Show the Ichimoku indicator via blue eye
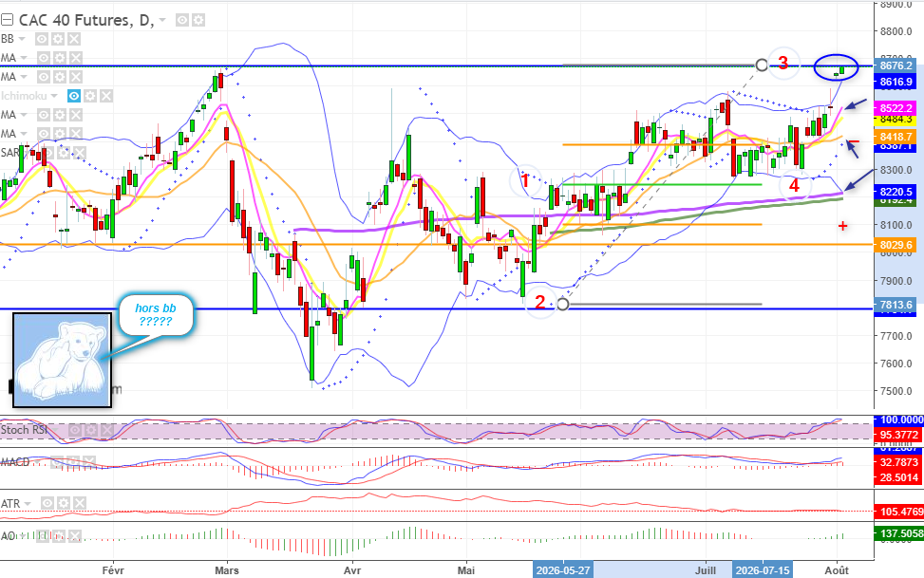The height and width of the screenshot is (578, 924). coord(74,96)
